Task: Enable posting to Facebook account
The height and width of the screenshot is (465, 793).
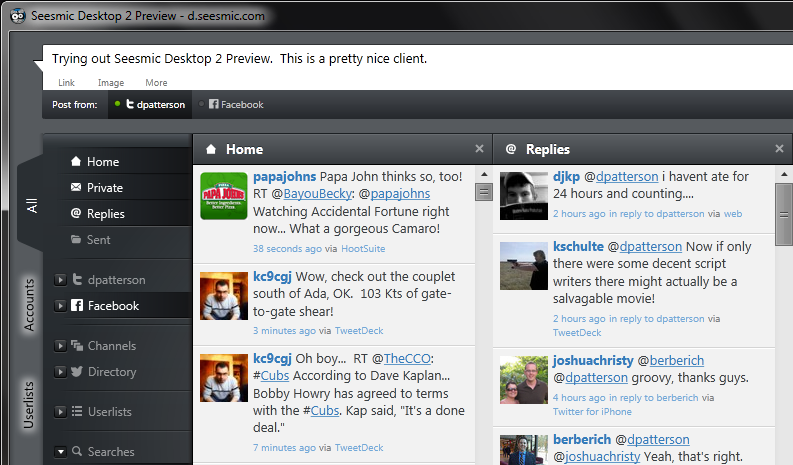Action: [231, 105]
